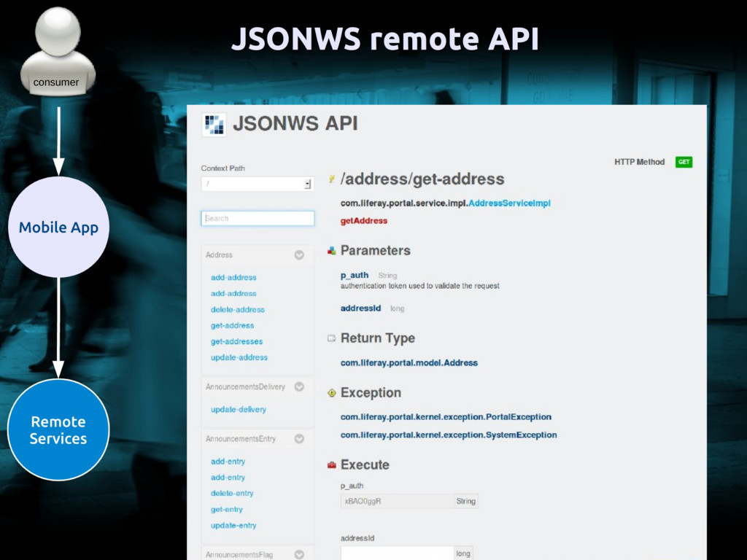747x560 pixels.
Task: Click the Parameters section icon
Action: pos(332,251)
